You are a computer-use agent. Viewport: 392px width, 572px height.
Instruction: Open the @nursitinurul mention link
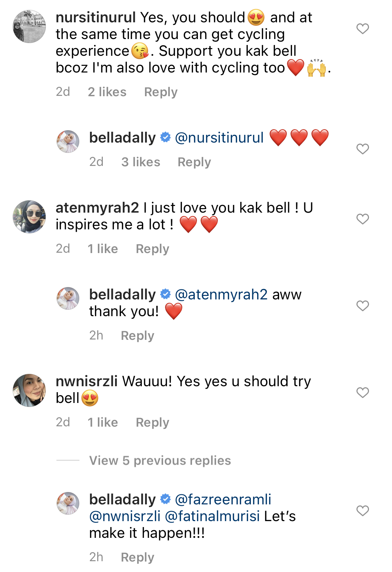219,138
